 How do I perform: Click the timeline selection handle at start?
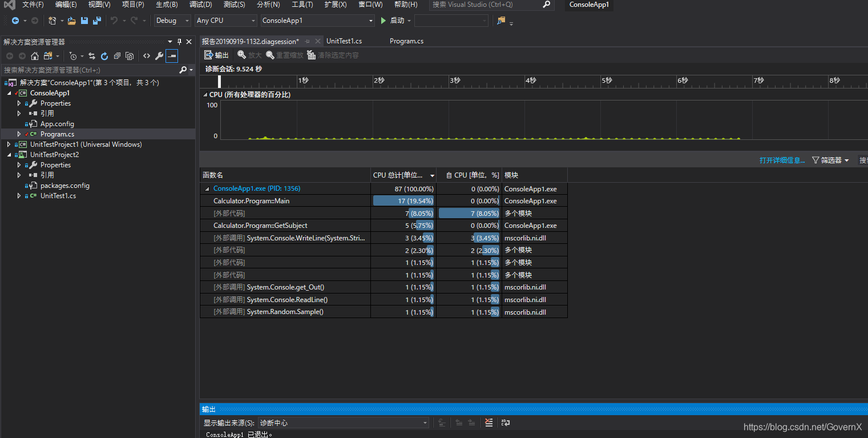click(x=220, y=82)
